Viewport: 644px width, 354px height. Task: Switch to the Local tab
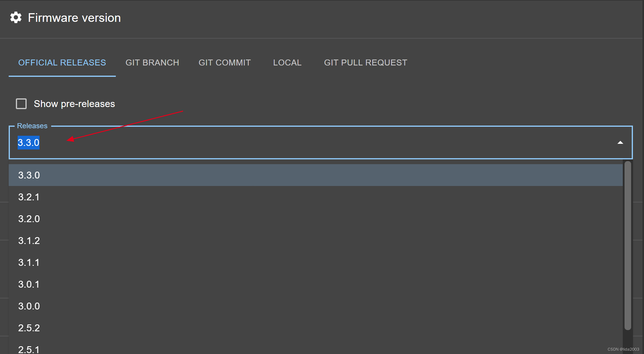pos(287,62)
